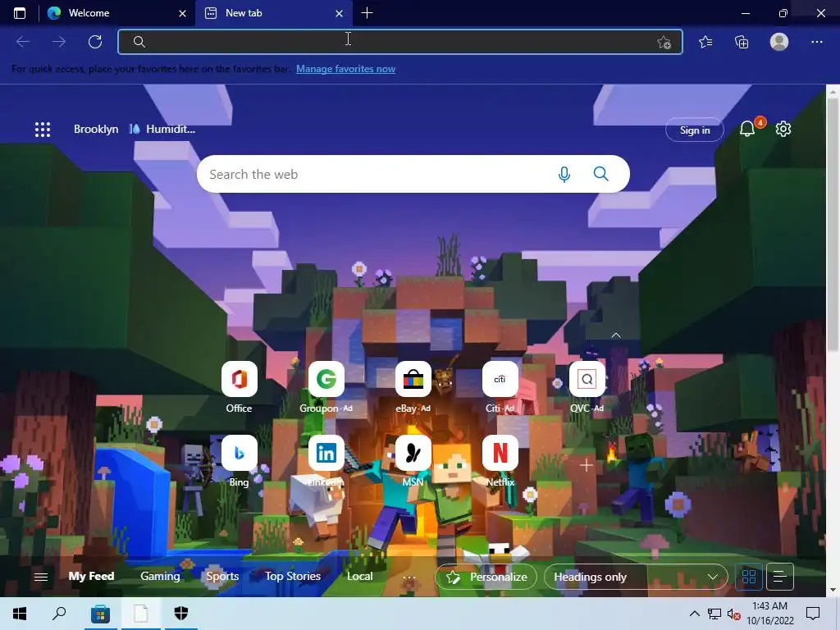
Task: Close the New tab tab
Action: (339, 13)
